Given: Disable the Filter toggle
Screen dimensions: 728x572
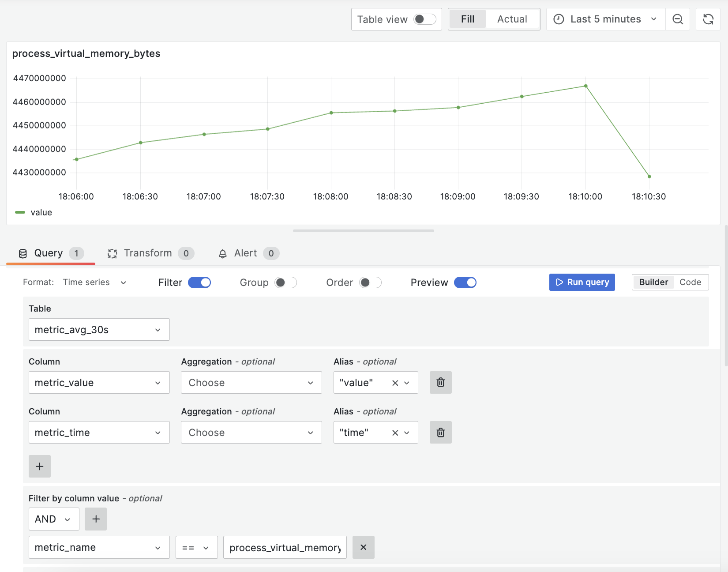Looking at the screenshot, I should 199,282.
